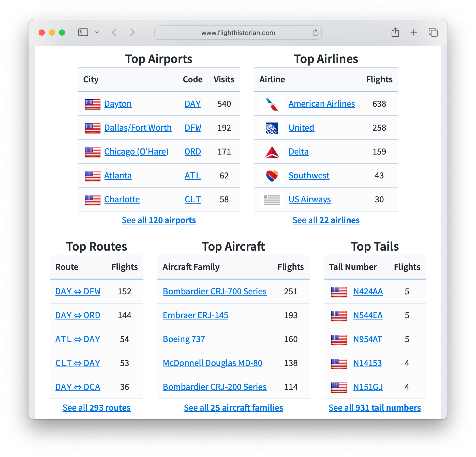Show tab overview icon
The height and width of the screenshot is (457, 476).
(433, 33)
